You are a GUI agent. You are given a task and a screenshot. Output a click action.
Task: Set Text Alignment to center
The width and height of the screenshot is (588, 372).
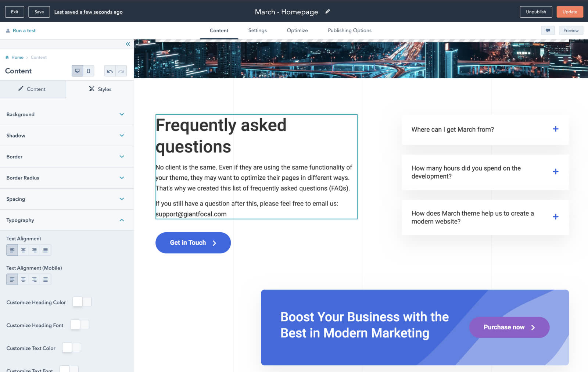coord(23,250)
